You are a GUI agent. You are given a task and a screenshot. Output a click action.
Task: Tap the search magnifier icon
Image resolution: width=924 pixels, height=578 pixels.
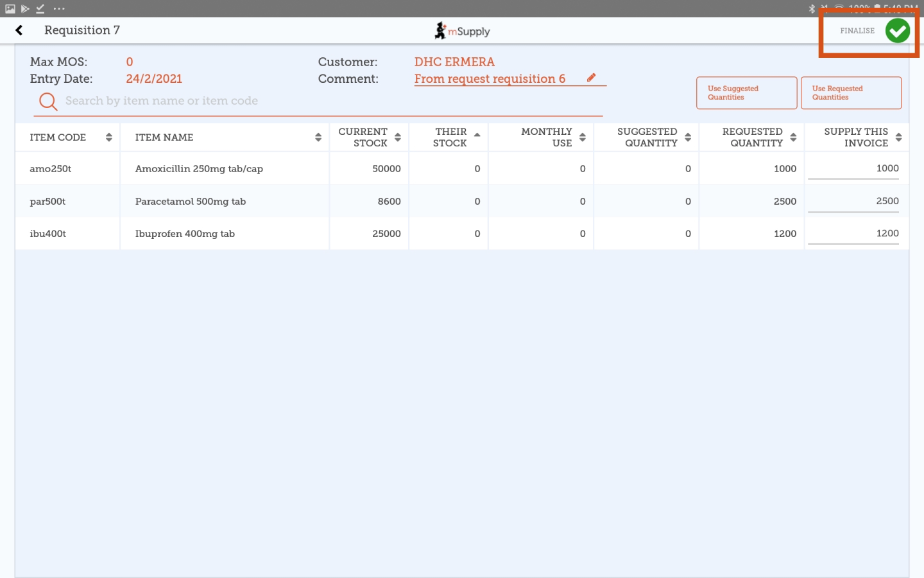(48, 101)
